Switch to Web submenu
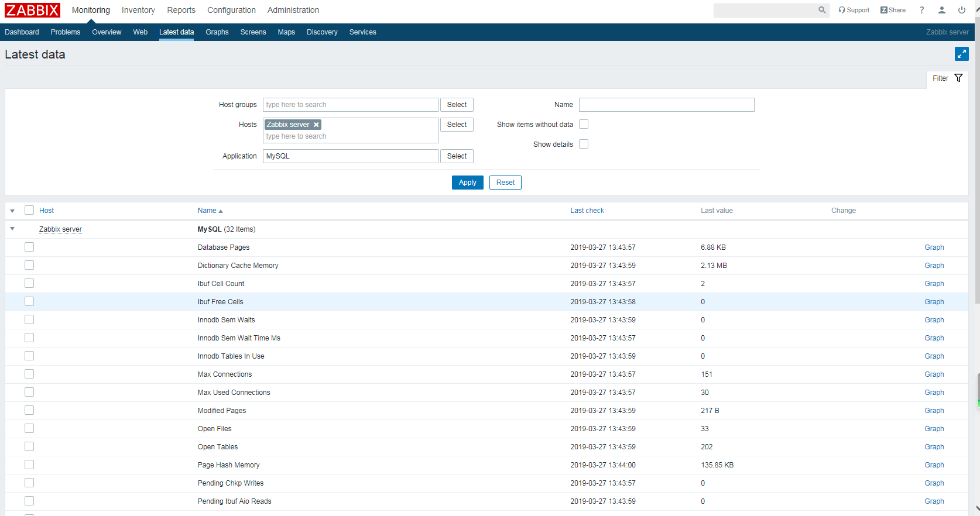 click(141, 32)
